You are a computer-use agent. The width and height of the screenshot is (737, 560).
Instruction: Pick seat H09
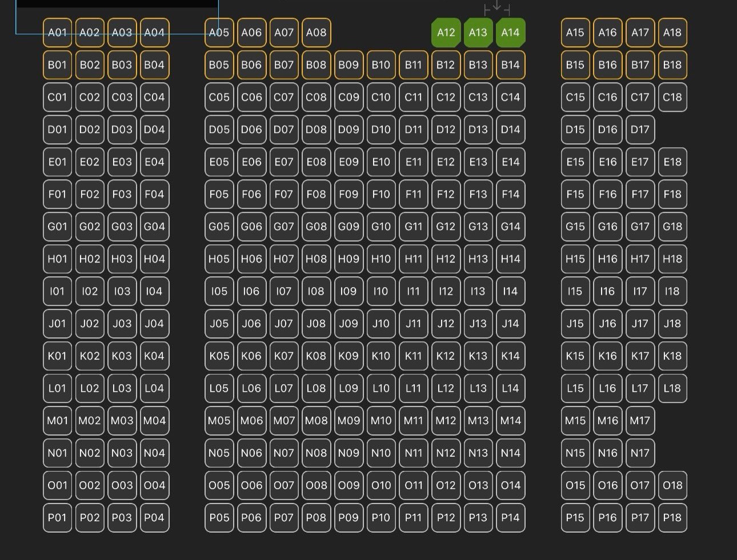click(x=349, y=259)
